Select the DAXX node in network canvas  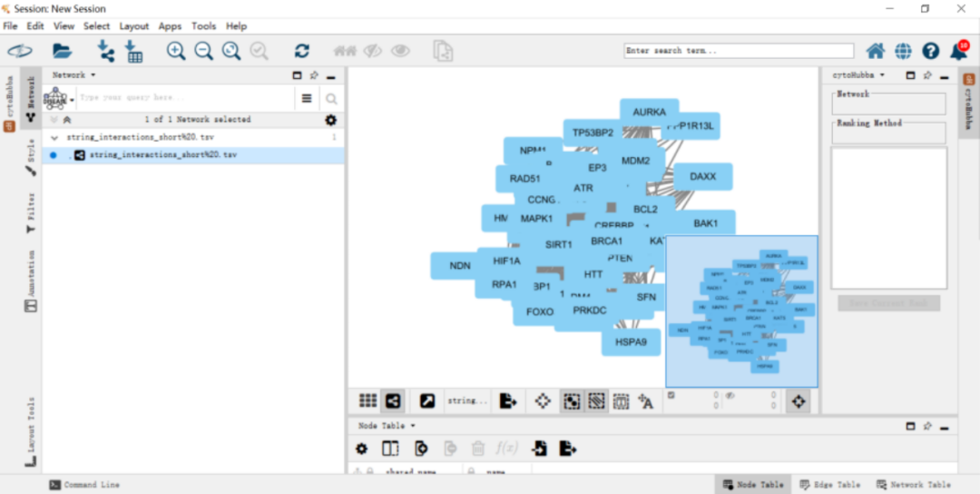[703, 177]
